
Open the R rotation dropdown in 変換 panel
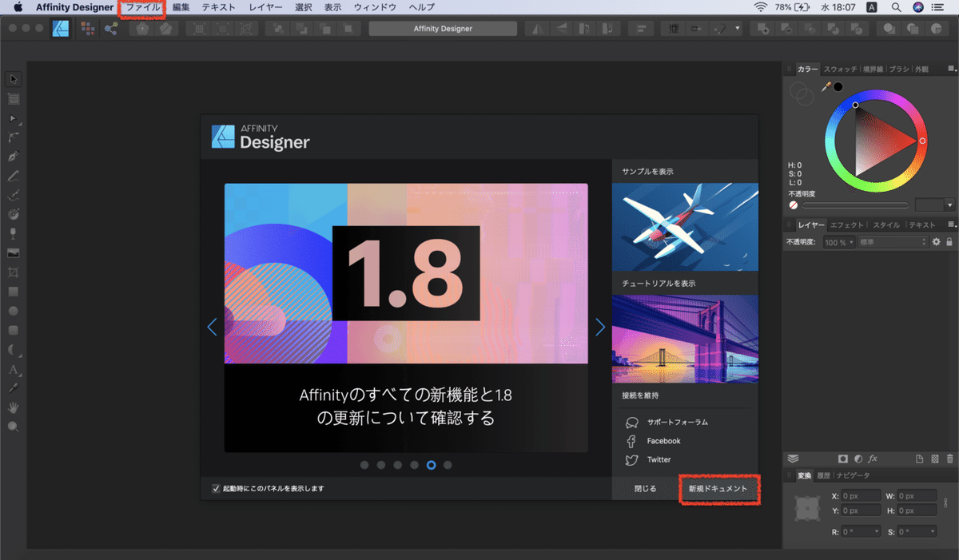877,530
